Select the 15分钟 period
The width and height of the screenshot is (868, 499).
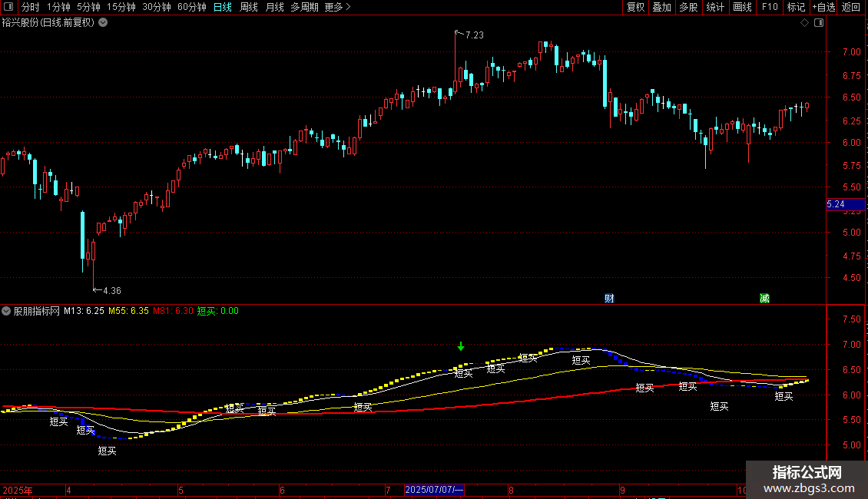121,7
